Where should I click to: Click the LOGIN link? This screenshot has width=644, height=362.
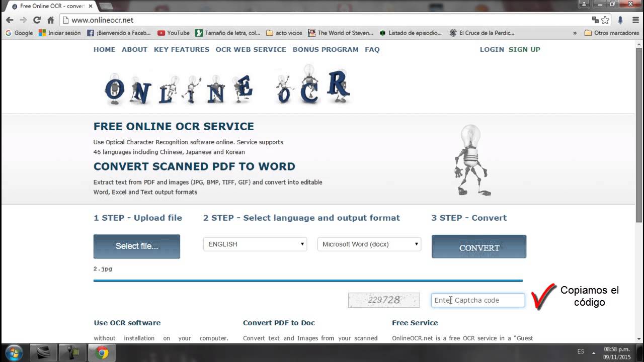492,49
